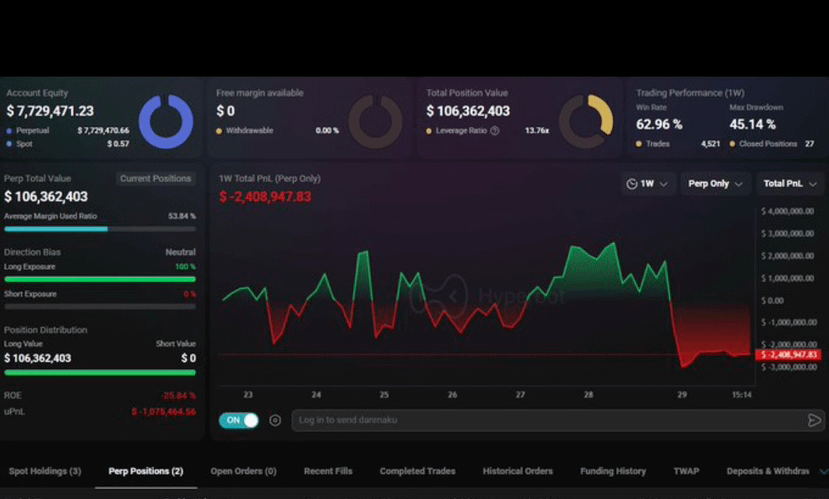
Task: Click the Short Value $0 figure
Action: coord(188,358)
